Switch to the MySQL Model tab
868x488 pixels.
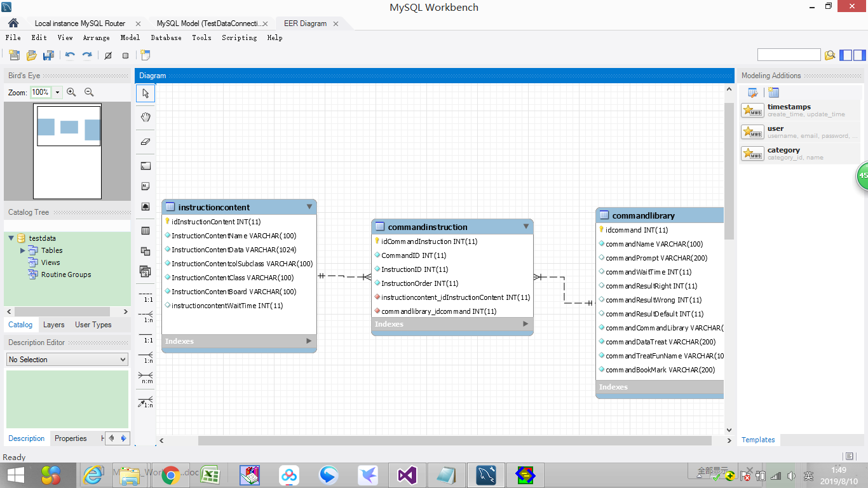click(x=208, y=24)
